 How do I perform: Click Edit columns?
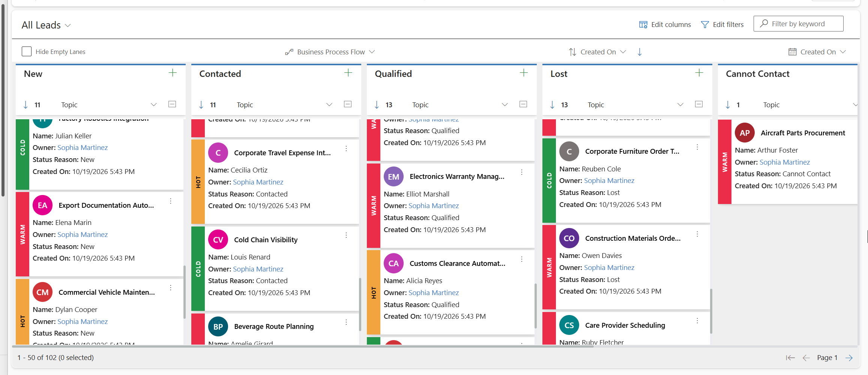[x=665, y=24]
